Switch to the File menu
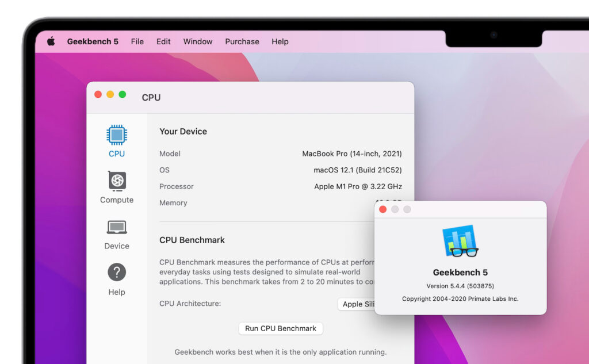589x364 pixels. pos(137,41)
